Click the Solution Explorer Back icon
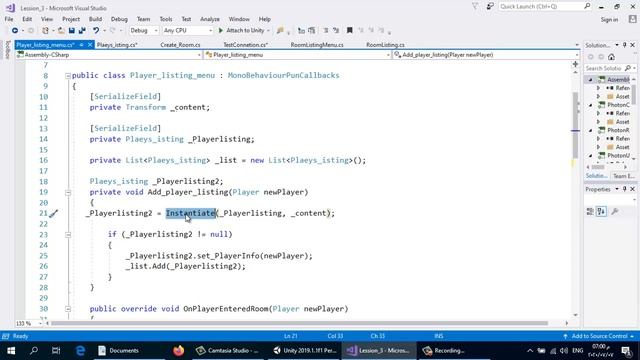Screen dimensions: 640x360 pos(591,57)
